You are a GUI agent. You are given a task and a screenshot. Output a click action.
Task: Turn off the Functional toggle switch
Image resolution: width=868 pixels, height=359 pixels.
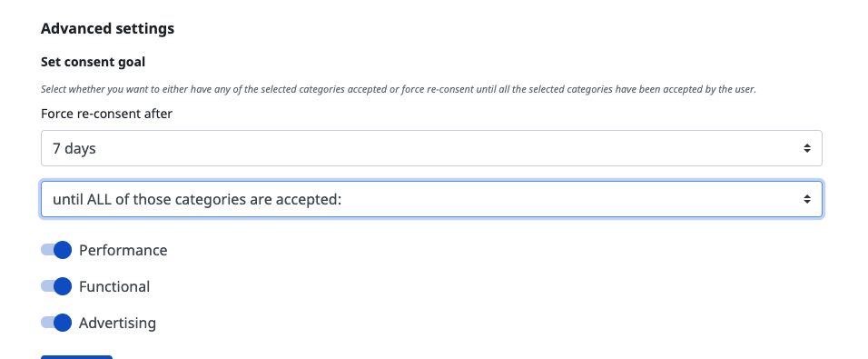coord(56,286)
